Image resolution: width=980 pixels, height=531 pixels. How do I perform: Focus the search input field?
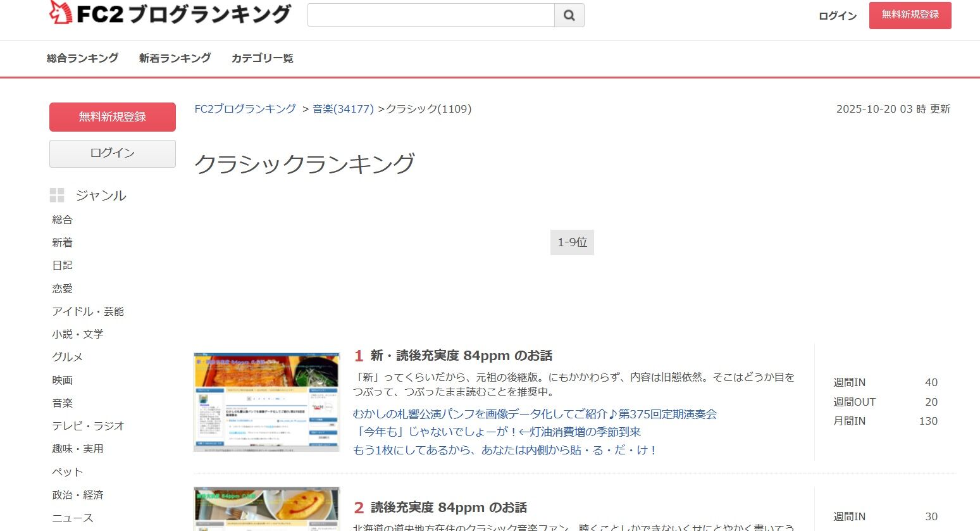click(x=431, y=15)
